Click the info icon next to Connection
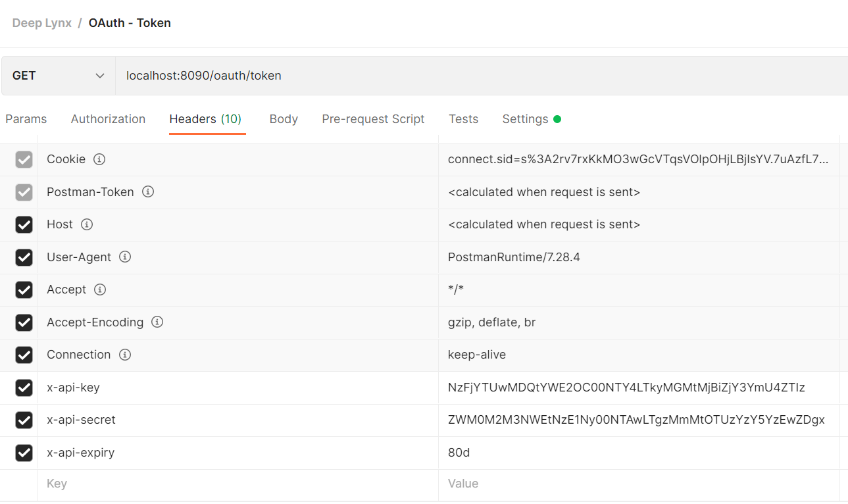This screenshot has height=504, width=848. [125, 355]
